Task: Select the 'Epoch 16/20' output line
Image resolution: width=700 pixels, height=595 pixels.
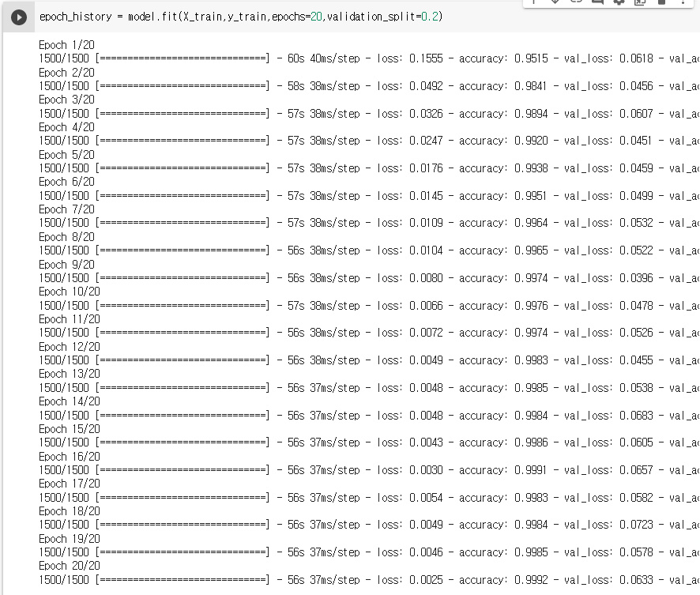Action: [70, 457]
